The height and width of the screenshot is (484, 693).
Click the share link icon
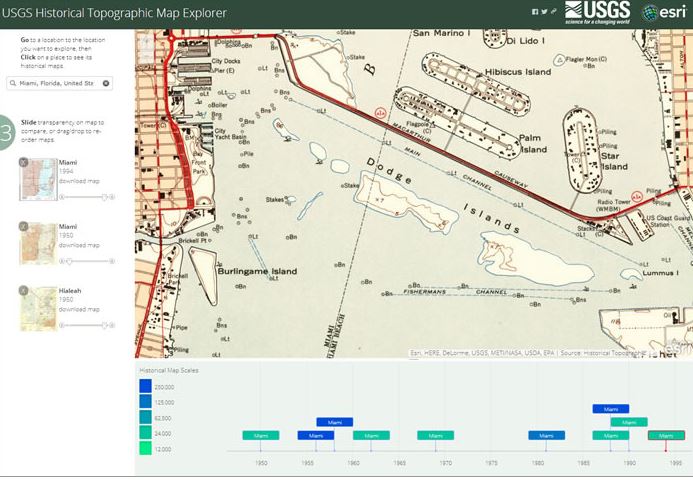click(x=554, y=11)
